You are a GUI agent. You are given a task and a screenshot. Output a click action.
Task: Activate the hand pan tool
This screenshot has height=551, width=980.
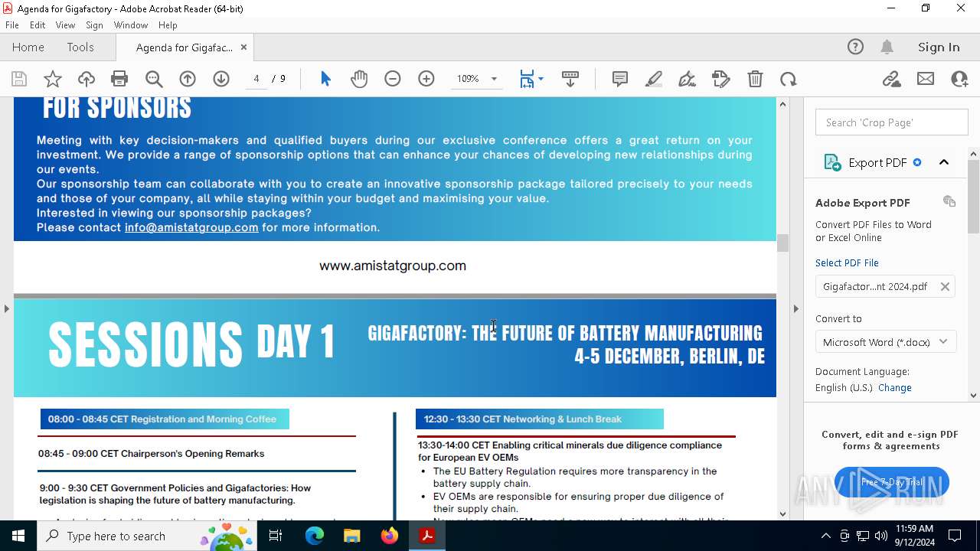pyautogui.click(x=359, y=79)
